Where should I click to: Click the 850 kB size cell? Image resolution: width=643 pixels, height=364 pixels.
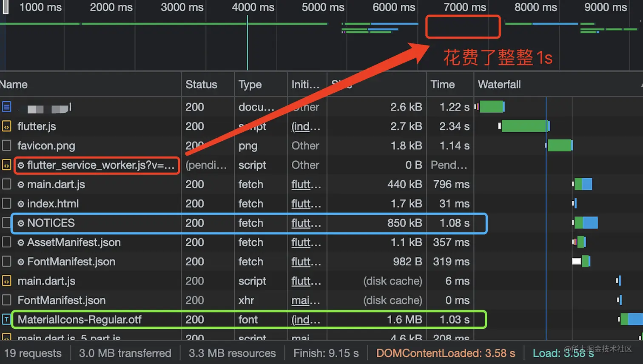click(x=404, y=223)
